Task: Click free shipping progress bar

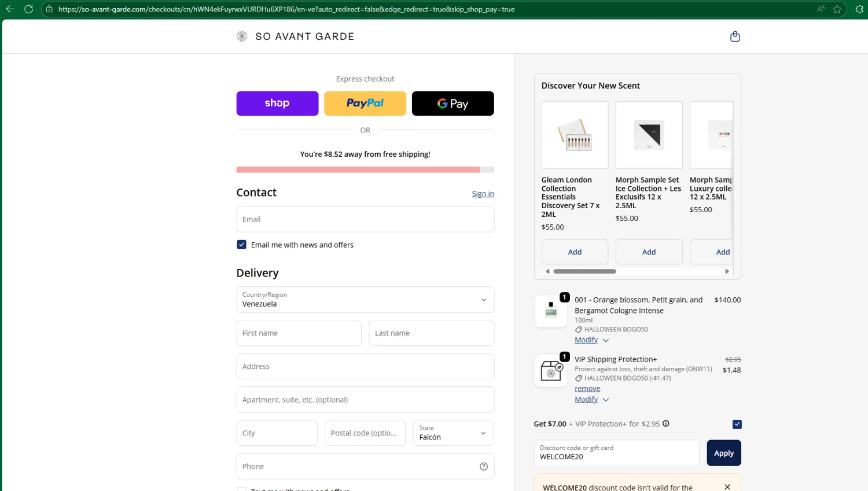Action: pyautogui.click(x=365, y=169)
